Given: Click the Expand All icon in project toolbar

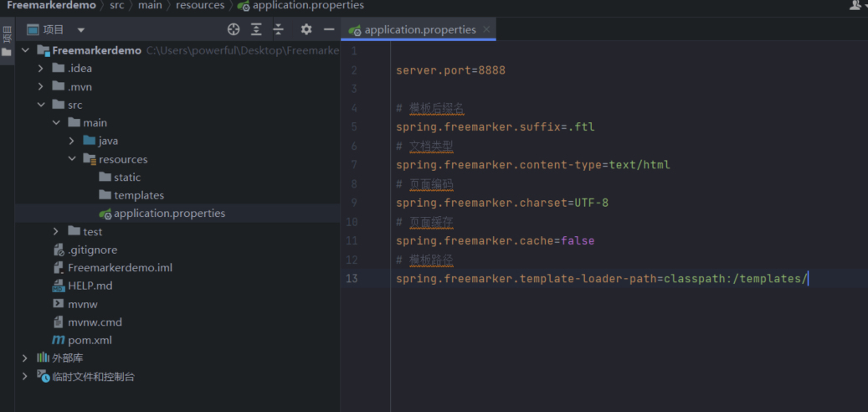Looking at the screenshot, I should pos(256,29).
